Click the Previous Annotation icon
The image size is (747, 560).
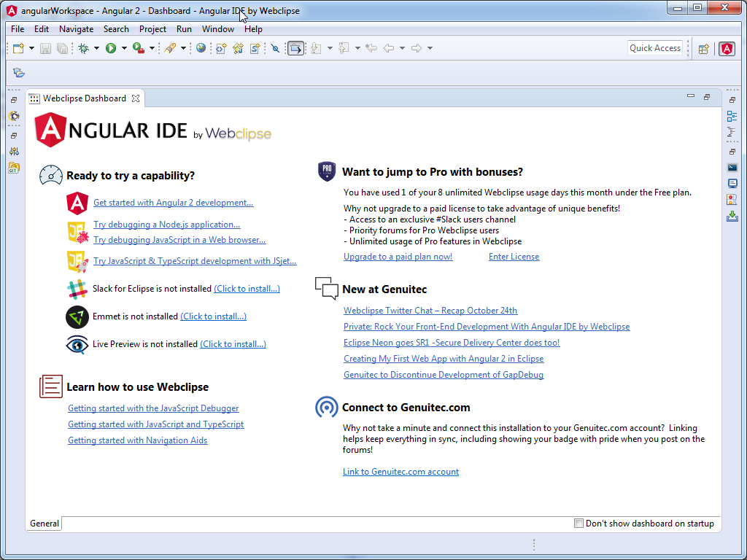tap(344, 48)
